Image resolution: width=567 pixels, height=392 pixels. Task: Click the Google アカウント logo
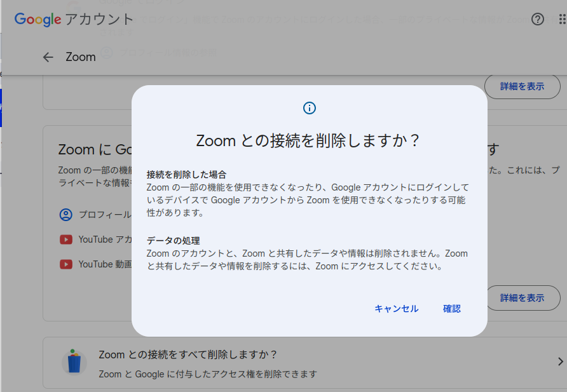(x=74, y=19)
